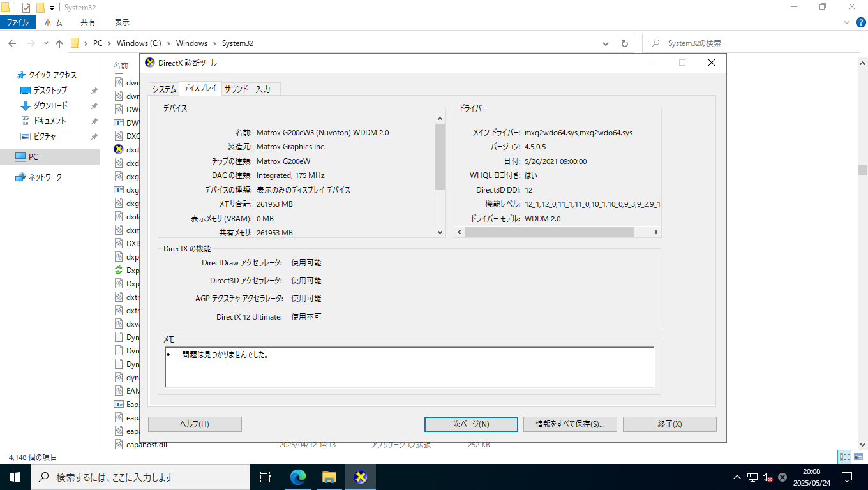Open ピクチャ in navigation pane
The image size is (868, 490).
(x=45, y=136)
